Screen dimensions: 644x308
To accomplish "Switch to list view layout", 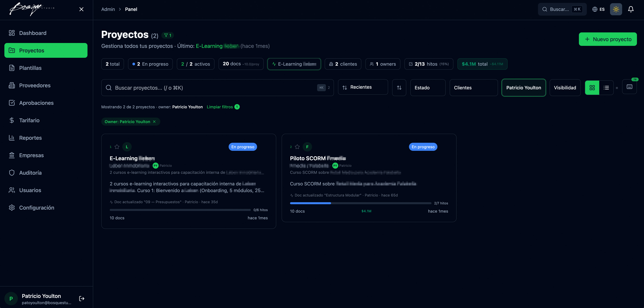I will (606, 88).
